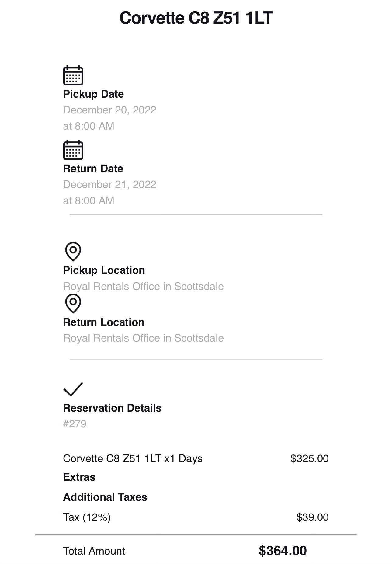Click the Corvette C8 Z51 1LT x1 Days line item
The height and width of the screenshot is (564, 392).
133,458
